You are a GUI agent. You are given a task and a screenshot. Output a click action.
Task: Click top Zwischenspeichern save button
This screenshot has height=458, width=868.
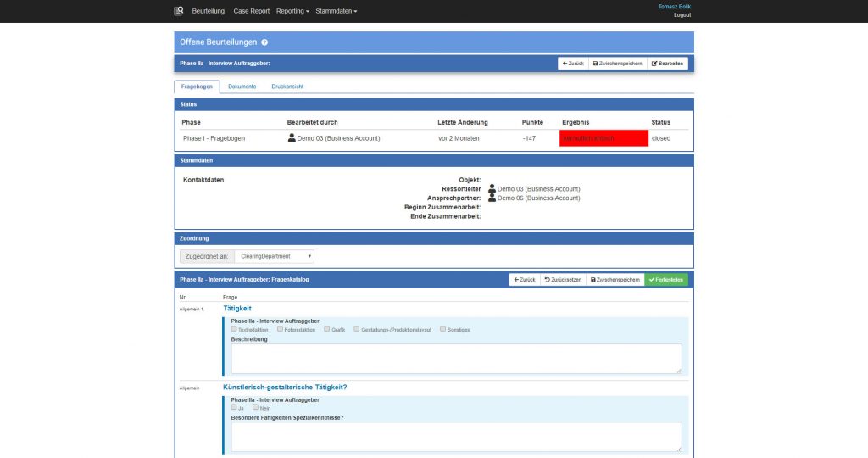coord(618,63)
